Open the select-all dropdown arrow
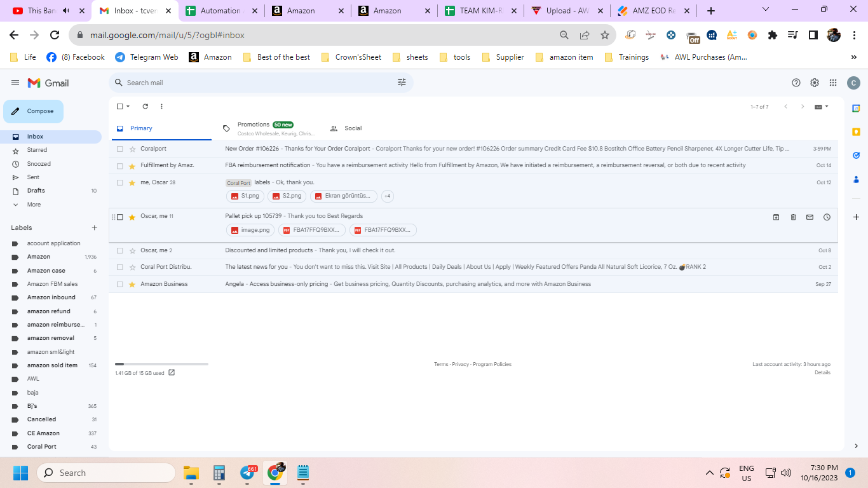Viewport: 868px width, 488px height. (x=128, y=107)
